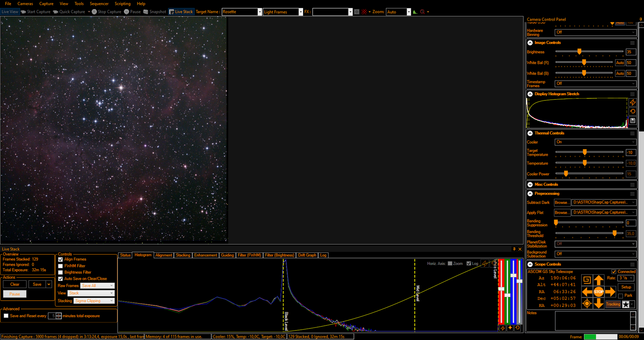Enable the FWHM Filter checkbox

click(61, 266)
